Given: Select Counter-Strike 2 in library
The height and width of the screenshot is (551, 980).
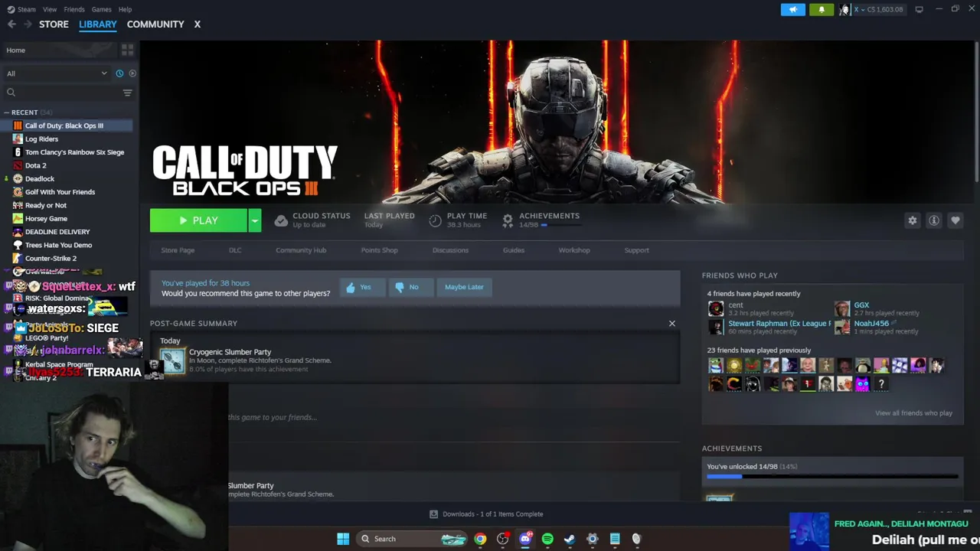Looking at the screenshot, I should click(51, 259).
